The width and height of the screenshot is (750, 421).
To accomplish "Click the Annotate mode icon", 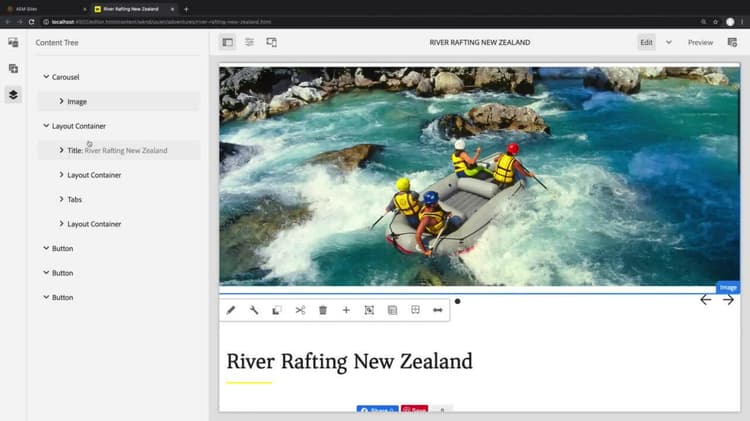I will coord(732,43).
